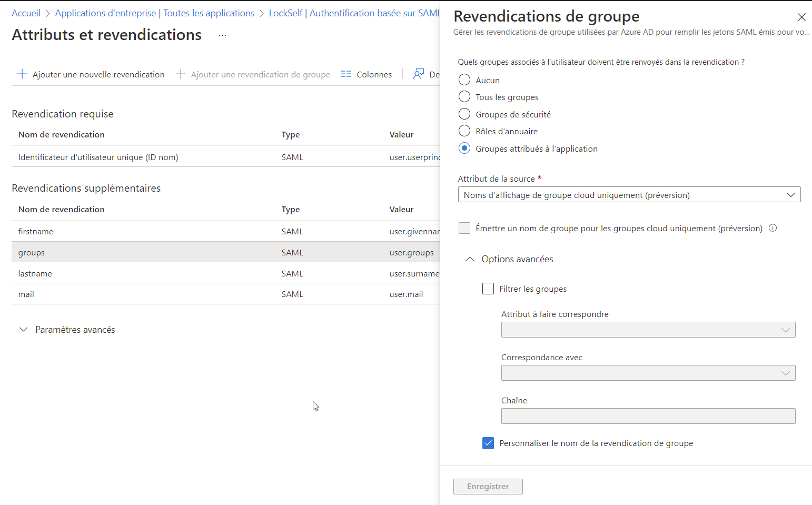Click the info icon beside cloud group checkbox

(773, 228)
